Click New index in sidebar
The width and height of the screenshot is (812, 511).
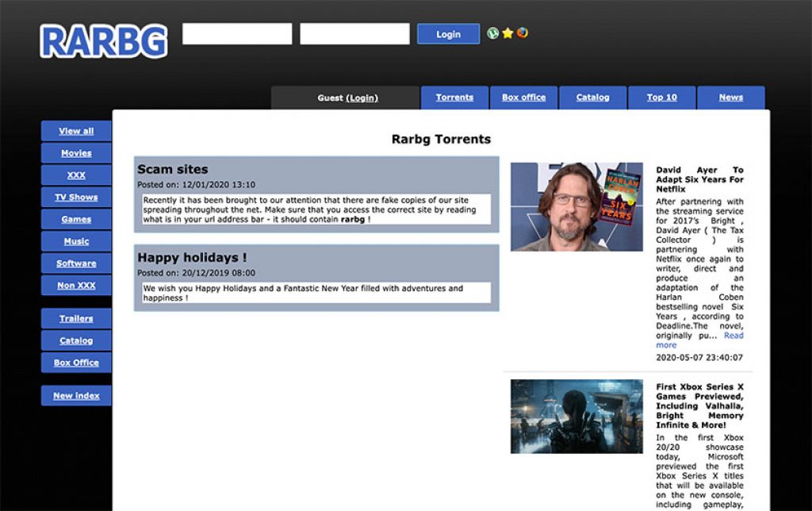[x=76, y=395]
